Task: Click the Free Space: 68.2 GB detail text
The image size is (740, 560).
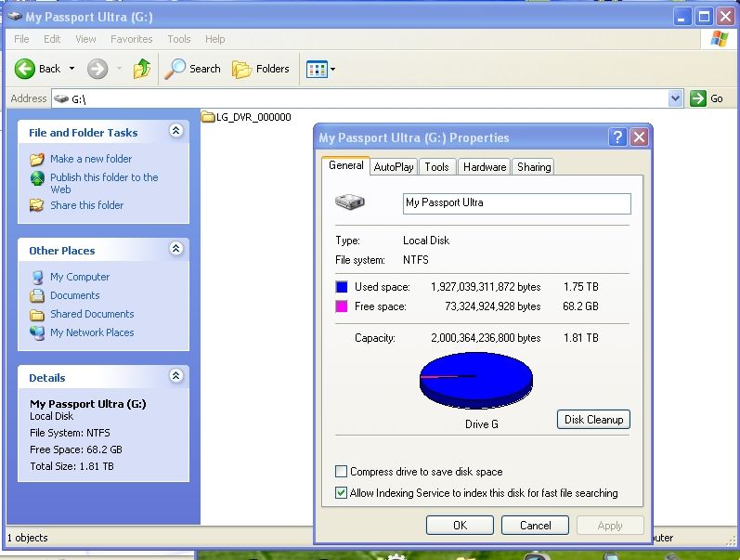Action: coord(76,449)
